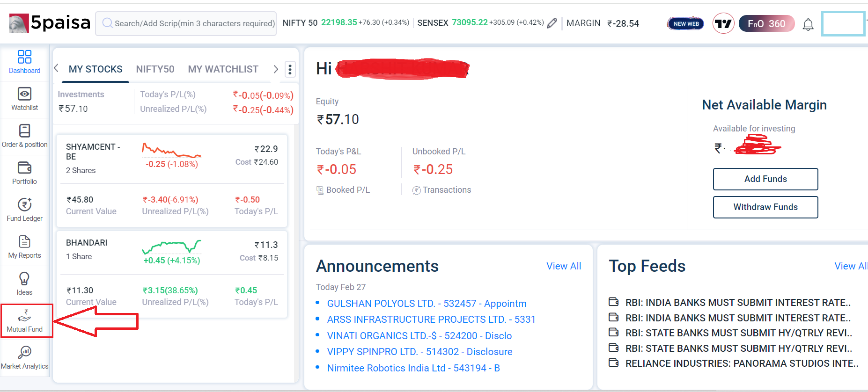This screenshot has height=392, width=868.
Task: Click the Equity ₹57.10 amount
Action: click(338, 120)
